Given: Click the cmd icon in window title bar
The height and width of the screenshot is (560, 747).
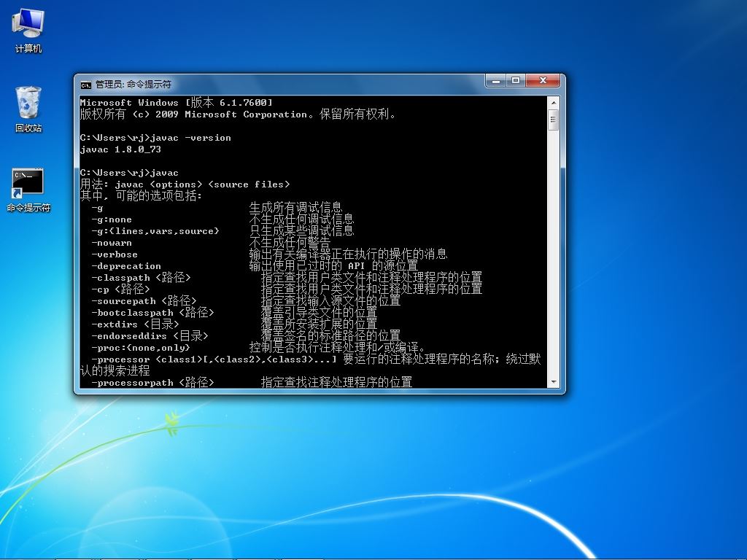Looking at the screenshot, I should (86, 85).
